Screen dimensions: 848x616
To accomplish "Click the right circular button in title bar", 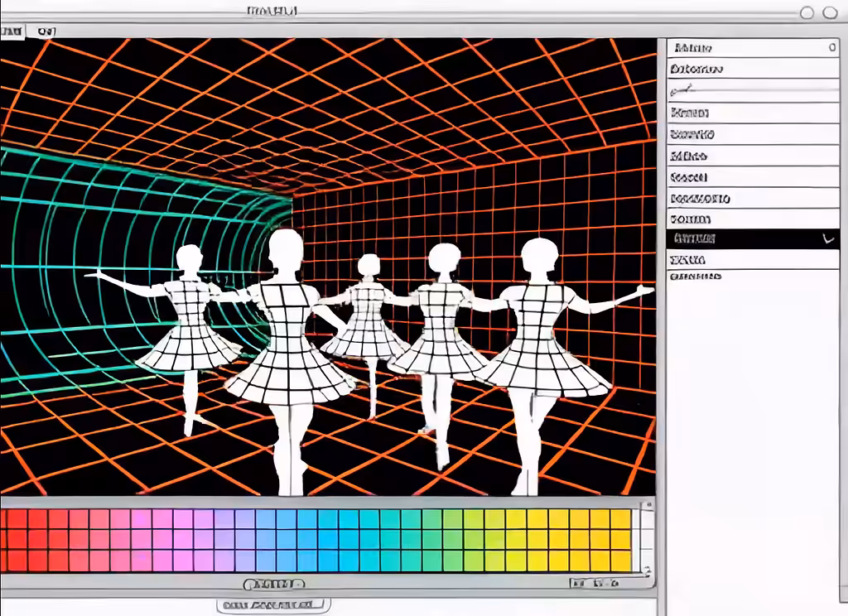I will (830, 13).
